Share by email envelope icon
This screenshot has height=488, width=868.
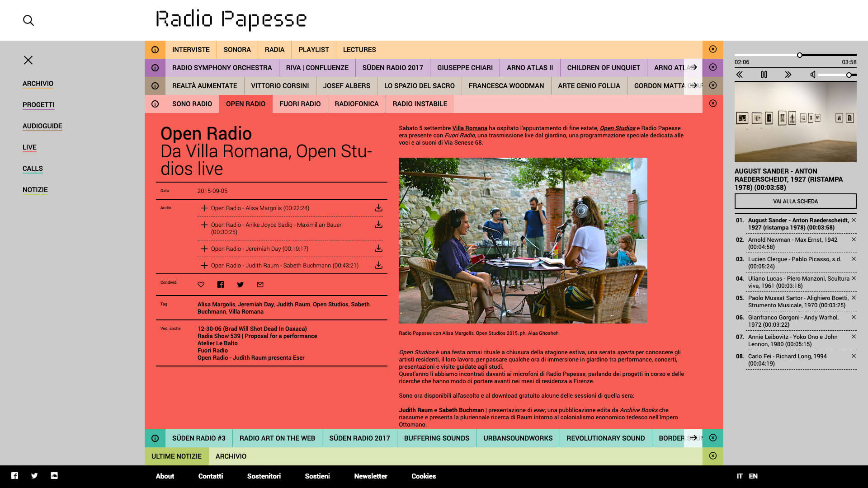(260, 284)
